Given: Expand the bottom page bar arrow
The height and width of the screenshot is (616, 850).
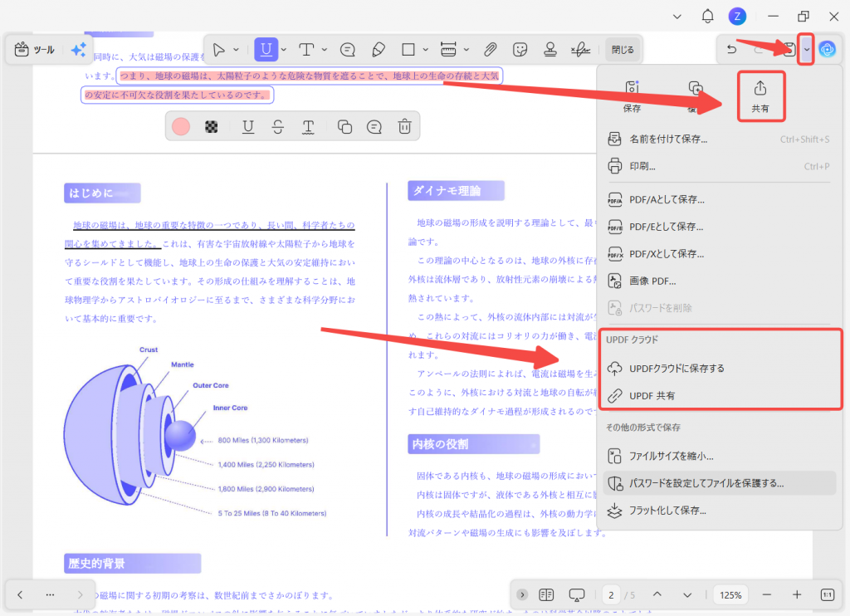Looking at the screenshot, I should coord(522,595).
